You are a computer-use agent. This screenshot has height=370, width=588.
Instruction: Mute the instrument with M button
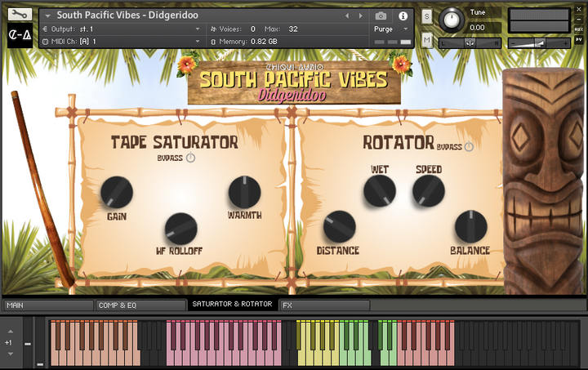(426, 40)
